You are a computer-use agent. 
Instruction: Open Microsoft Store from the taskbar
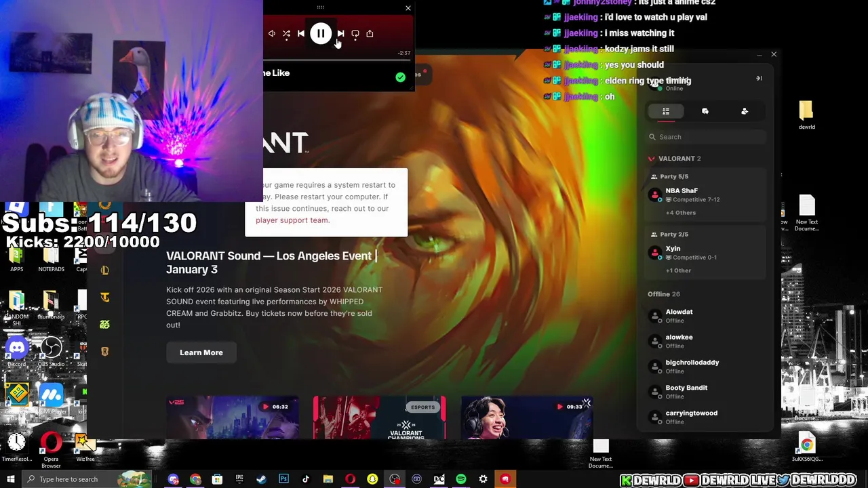(x=217, y=479)
